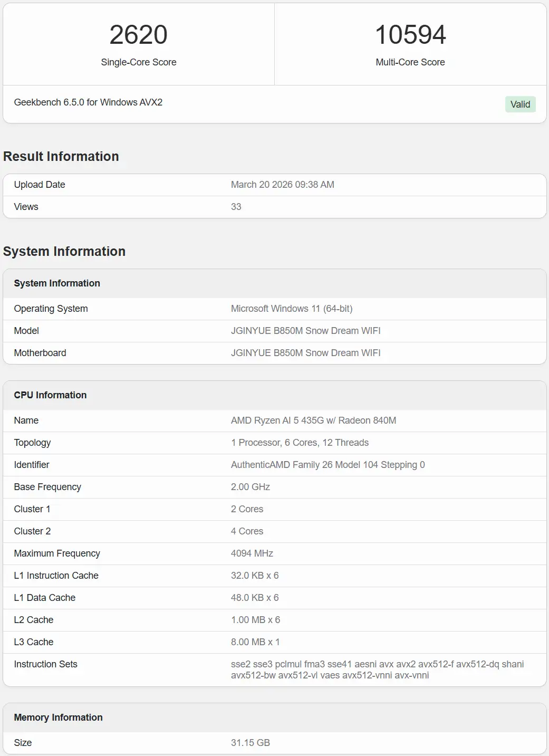This screenshot has height=756, width=549.
Task: Select Microsoft Windows 11 (64-bit) value
Action: (292, 309)
